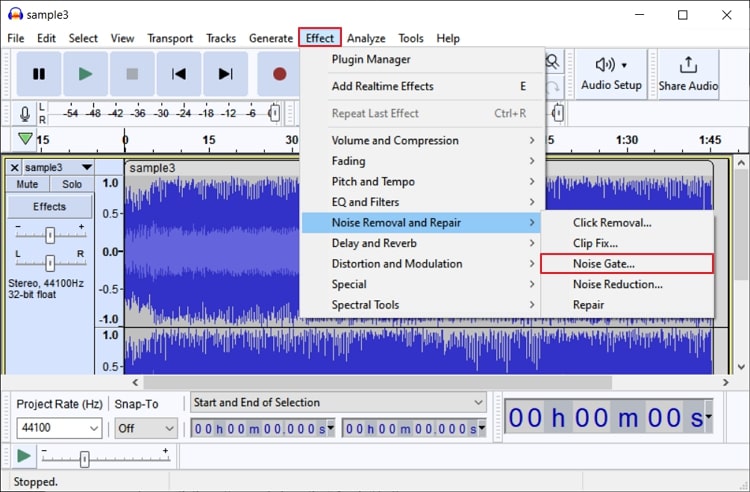Skip to start of the track
This screenshot has width=750, height=492.
pyautogui.click(x=179, y=74)
